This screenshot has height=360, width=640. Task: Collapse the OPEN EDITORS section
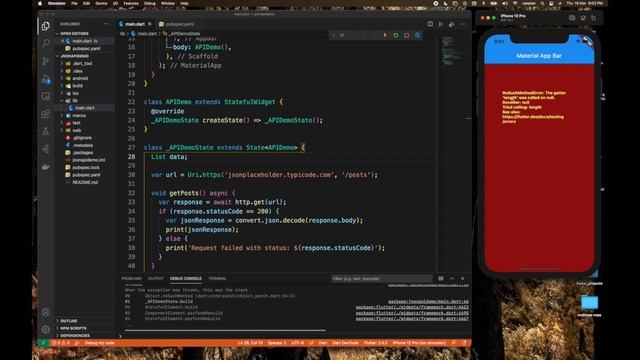pyautogui.click(x=73, y=33)
